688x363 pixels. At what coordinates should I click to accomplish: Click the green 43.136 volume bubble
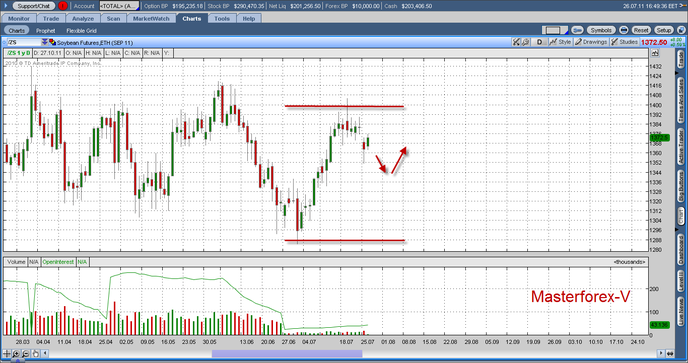(659, 325)
